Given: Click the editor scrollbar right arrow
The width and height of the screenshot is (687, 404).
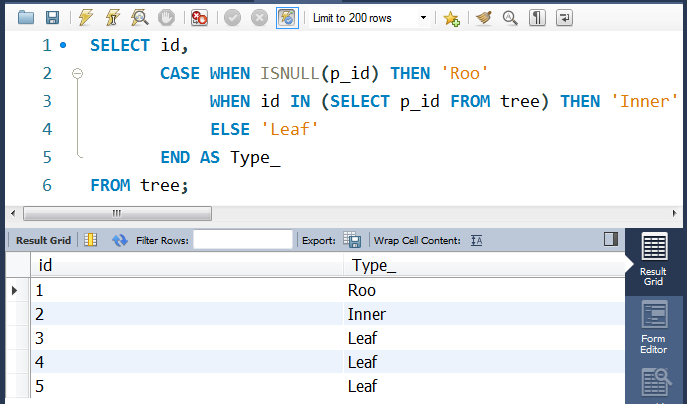Looking at the screenshot, I should coord(674,213).
